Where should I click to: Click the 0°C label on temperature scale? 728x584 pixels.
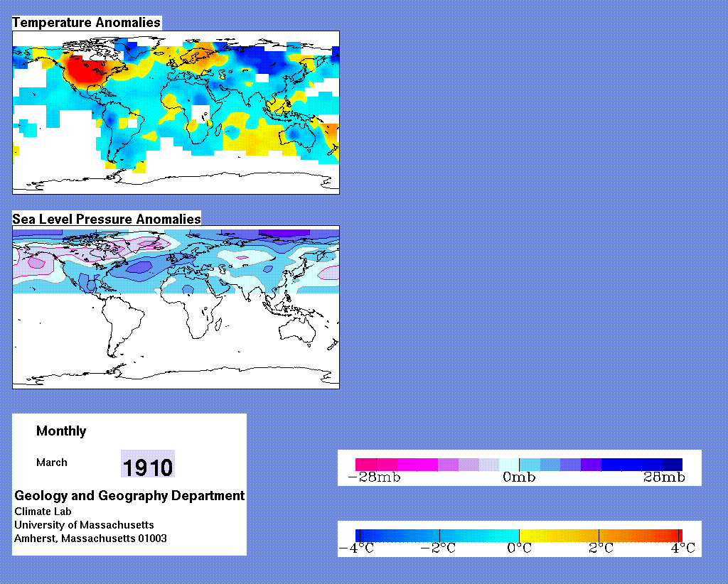coord(519,548)
